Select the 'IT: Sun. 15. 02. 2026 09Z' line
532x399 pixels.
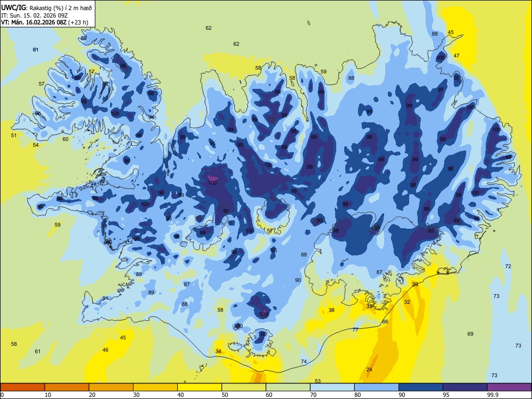[x=35, y=15]
